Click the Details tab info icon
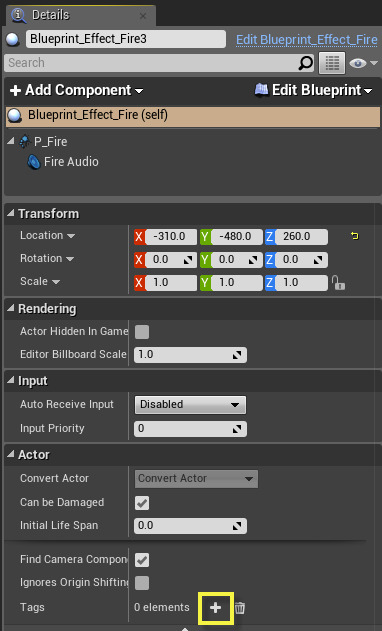382x631 pixels. click(19, 15)
